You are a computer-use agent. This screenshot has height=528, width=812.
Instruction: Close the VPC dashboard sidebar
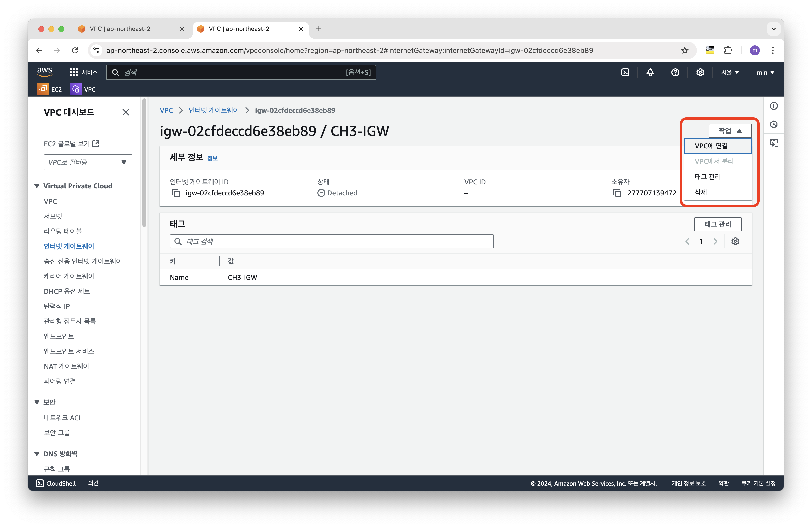tap(126, 112)
